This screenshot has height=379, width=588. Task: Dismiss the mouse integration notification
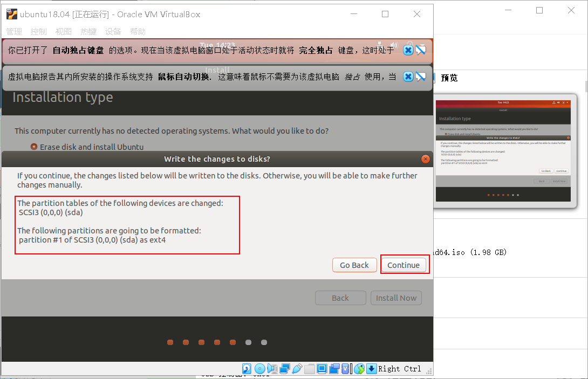pyautogui.click(x=408, y=77)
